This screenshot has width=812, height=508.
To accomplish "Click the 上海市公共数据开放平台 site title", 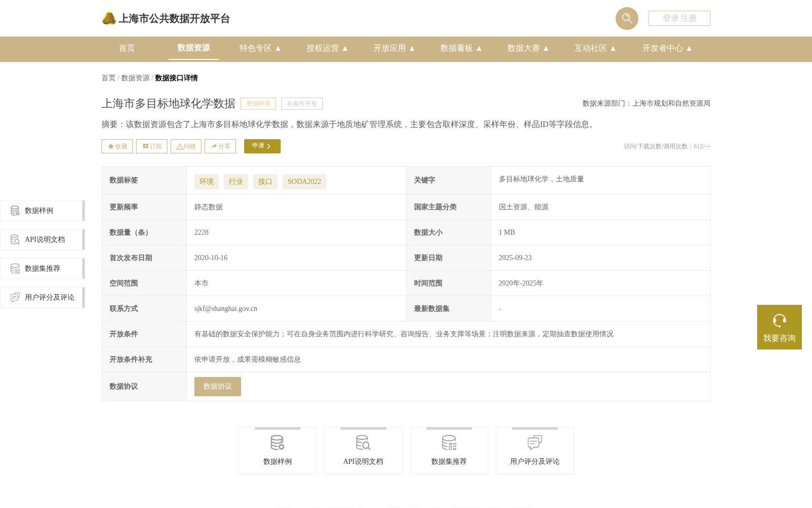I will pyautogui.click(x=174, y=19).
